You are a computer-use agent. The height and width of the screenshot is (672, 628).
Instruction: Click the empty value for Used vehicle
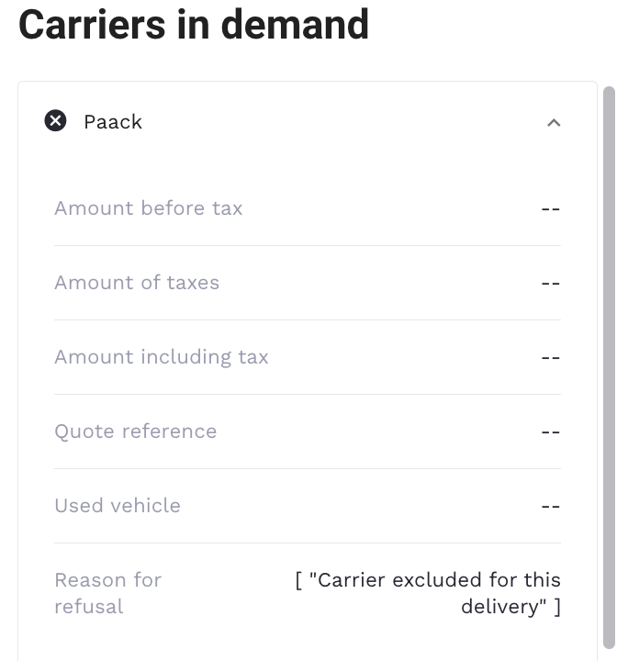[x=550, y=506]
